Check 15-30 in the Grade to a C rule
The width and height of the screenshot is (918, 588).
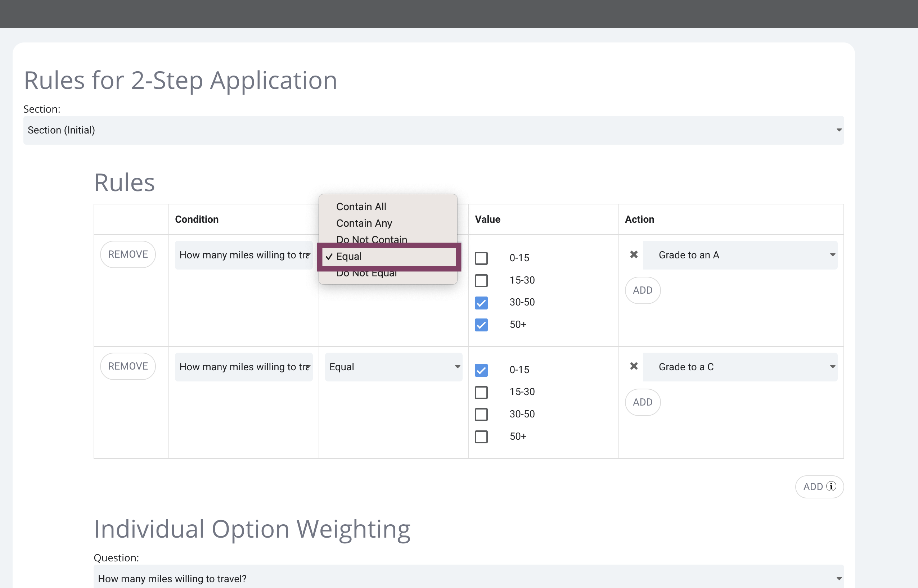481,392
